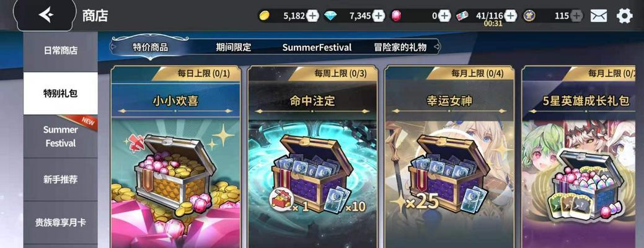Add blue diamonds with plus icon
The image size is (644, 248).
(x=379, y=16)
